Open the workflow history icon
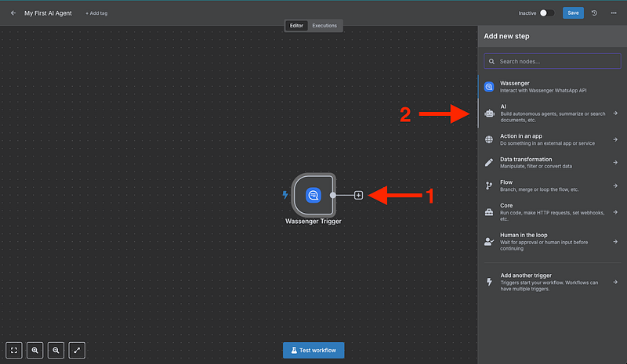The width and height of the screenshot is (627, 364). tap(594, 13)
